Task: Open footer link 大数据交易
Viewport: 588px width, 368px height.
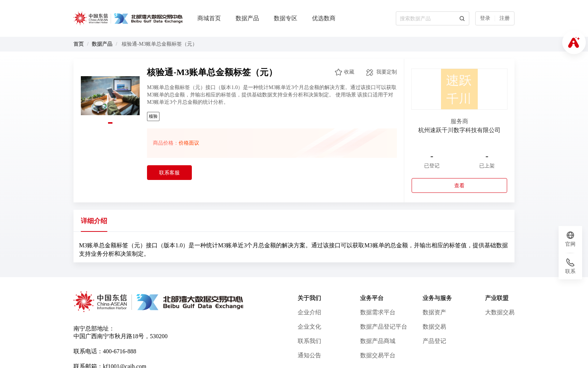Action: pyautogui.click(x=500, y=312)
